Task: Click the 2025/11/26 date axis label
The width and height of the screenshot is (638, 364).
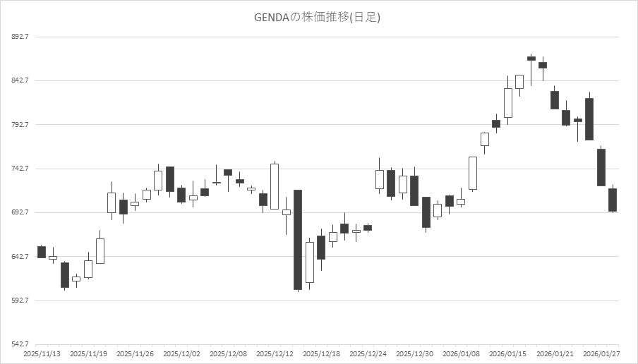Action: coord(135,353)
